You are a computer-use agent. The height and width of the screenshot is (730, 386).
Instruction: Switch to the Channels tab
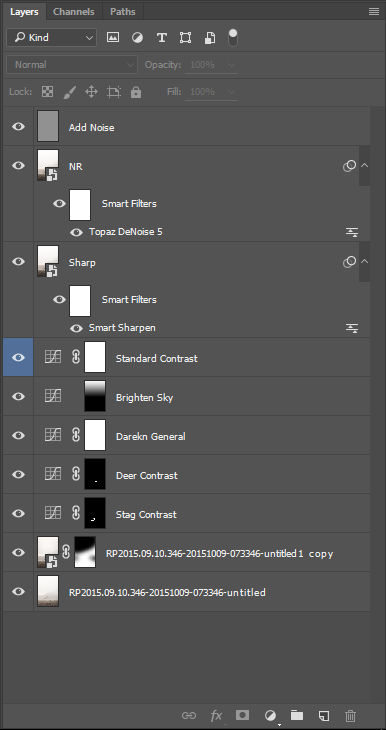click(74, 12)
